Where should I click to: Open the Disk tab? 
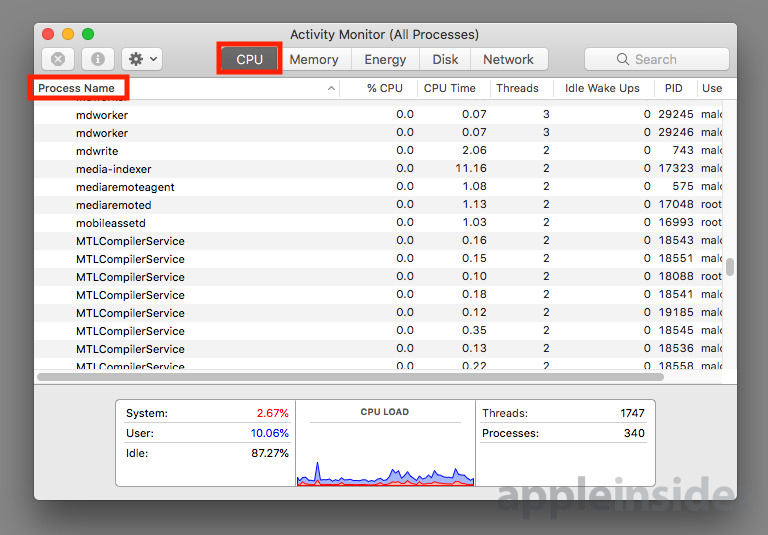tap(445, 59)
